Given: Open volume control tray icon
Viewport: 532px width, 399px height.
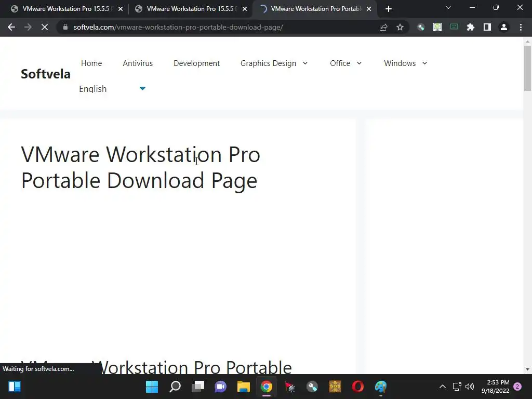Looking at the screenshot, I should [470, 387].
